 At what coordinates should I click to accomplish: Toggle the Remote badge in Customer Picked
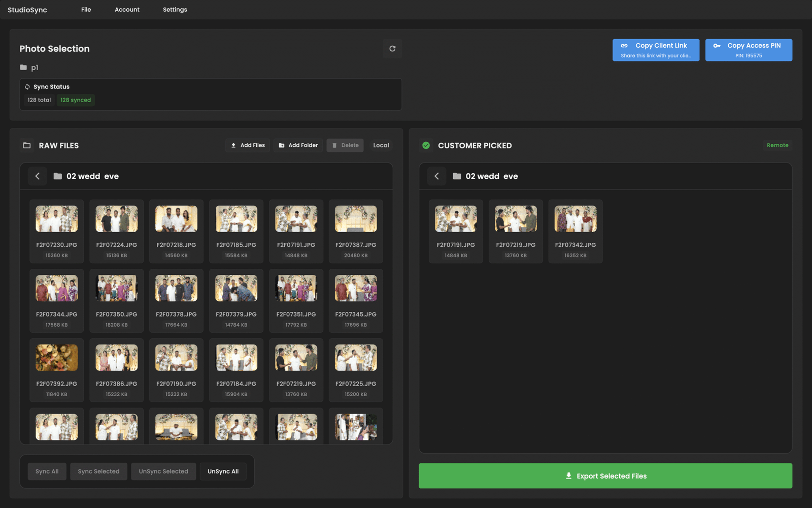(x=777, y=145)
